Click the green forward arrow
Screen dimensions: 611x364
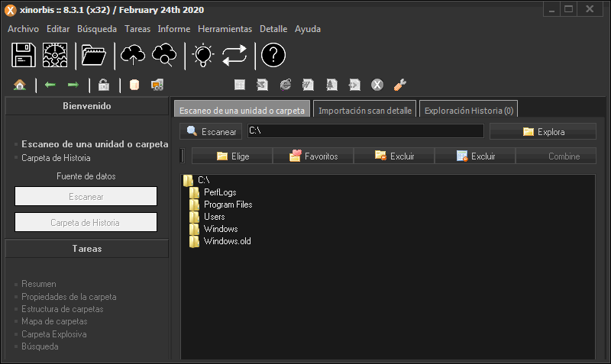pos(73,85)
